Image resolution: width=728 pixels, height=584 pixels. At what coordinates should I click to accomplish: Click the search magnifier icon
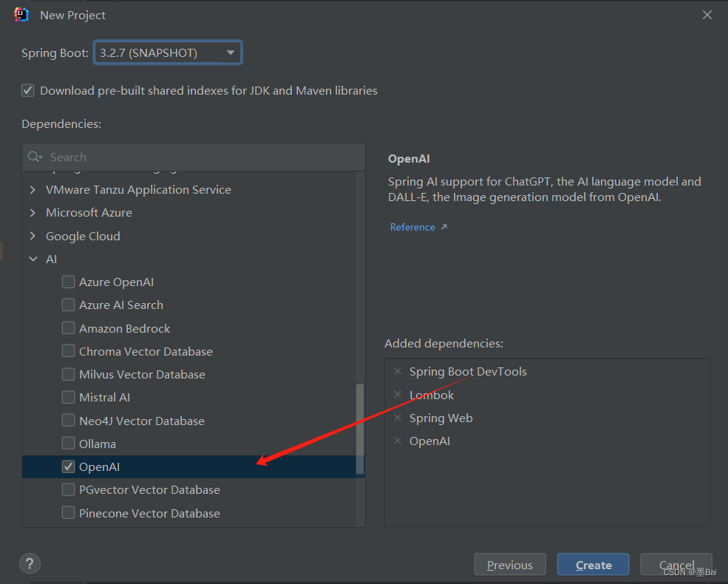34,157
